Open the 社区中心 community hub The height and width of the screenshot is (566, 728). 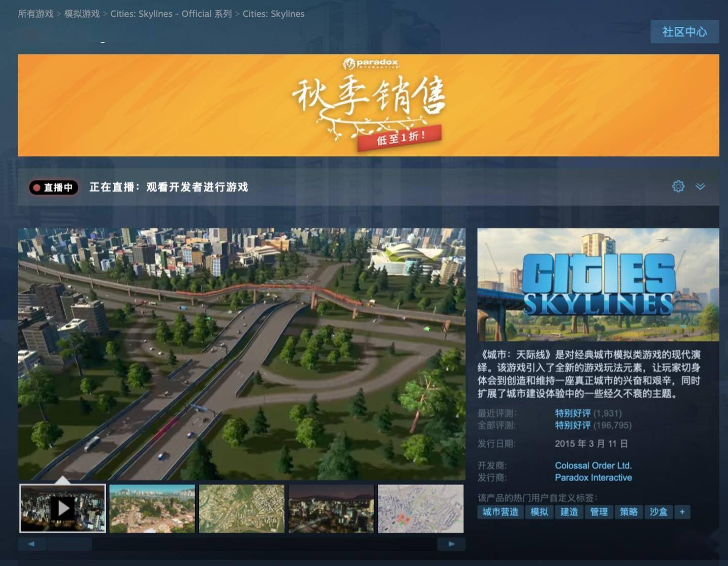(685, 32)
